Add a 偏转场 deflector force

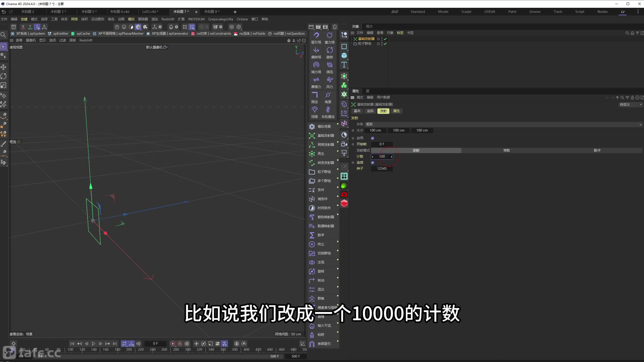(316, 53)
